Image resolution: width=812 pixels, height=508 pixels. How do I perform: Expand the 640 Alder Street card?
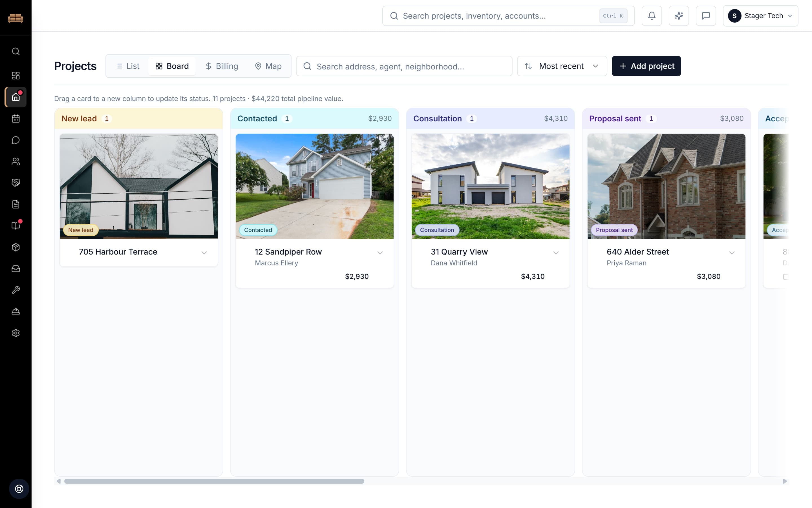tap(732, 253)
